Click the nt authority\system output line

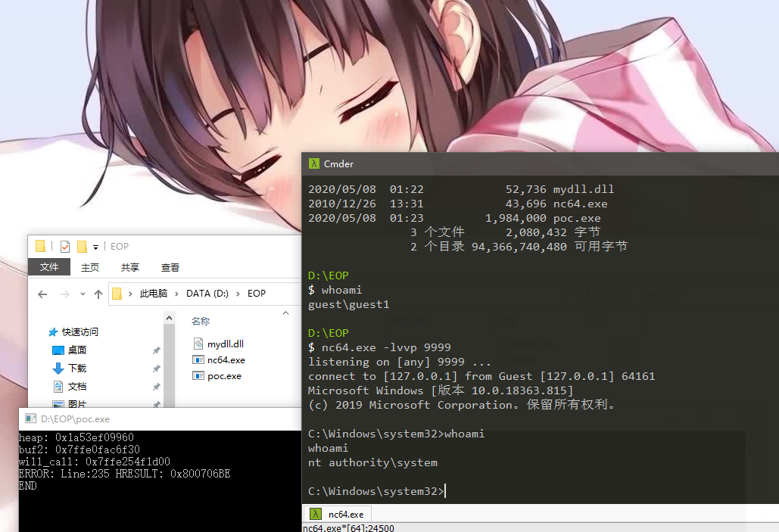click(x=372, y=462)
